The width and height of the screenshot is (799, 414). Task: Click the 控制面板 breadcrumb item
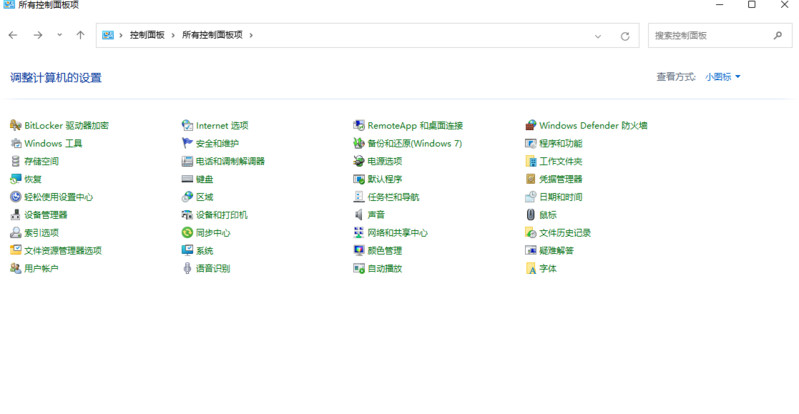coord(147,35)
